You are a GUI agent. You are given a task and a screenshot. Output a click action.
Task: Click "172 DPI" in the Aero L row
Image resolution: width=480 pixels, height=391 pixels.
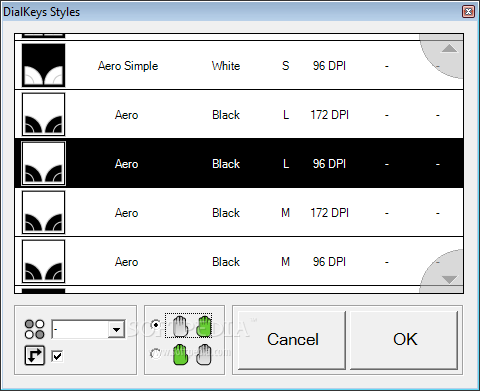329,115
